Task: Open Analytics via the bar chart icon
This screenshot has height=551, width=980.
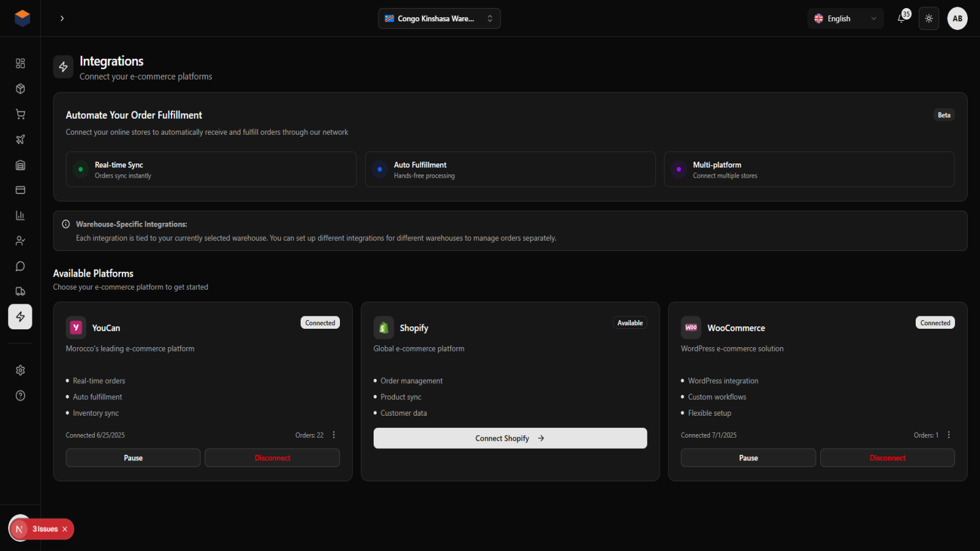Action: [20, 215]
